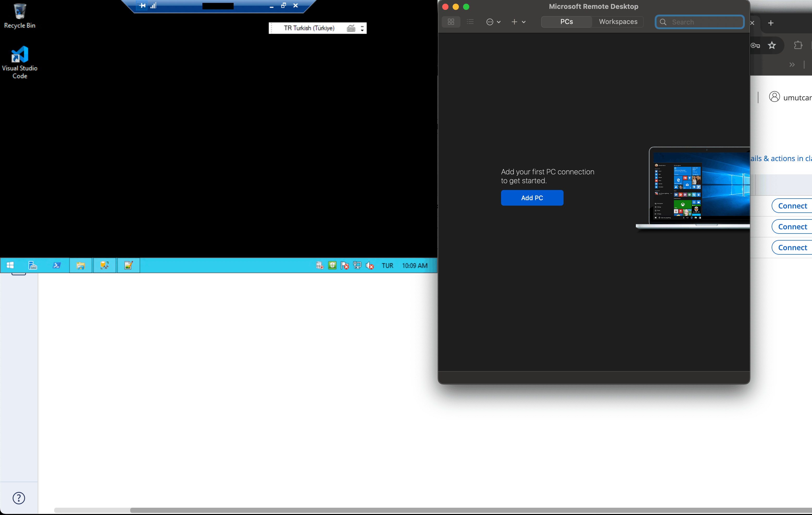Click the Action Center flag icon
Image resolution: width=812 pixels, height=515 pixels.
345,266
